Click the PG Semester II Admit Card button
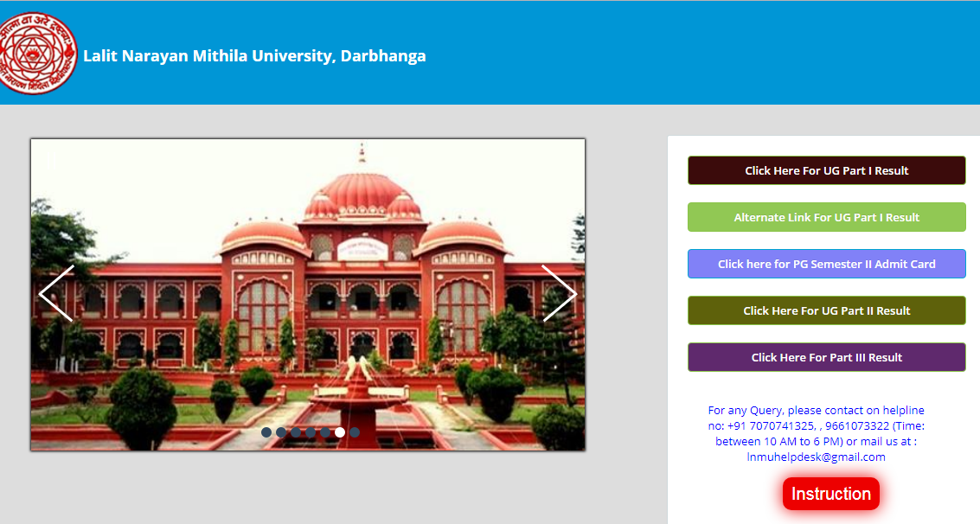980x524 pixels. point(826,264)
